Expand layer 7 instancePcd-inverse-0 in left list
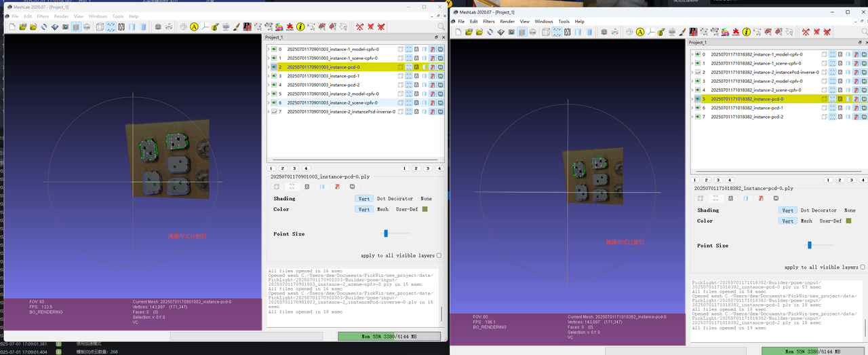 tap(268, 111)
